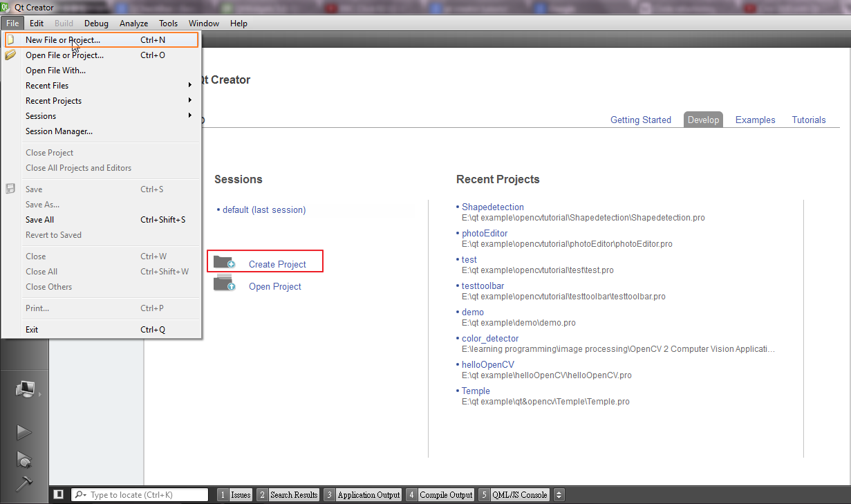This screenshot has width=851, height=504.
Task: Open recent project photoEditor
Action: click(x=485, y=233)
